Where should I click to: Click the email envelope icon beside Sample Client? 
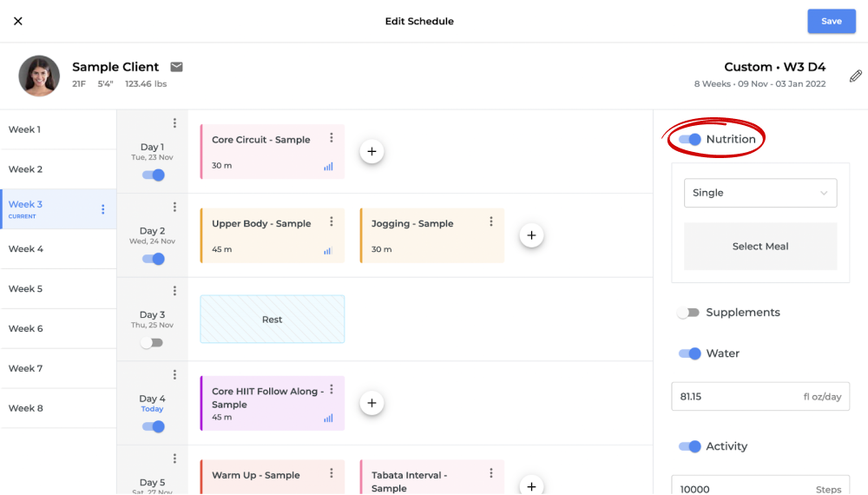click(x=176, y=67)
